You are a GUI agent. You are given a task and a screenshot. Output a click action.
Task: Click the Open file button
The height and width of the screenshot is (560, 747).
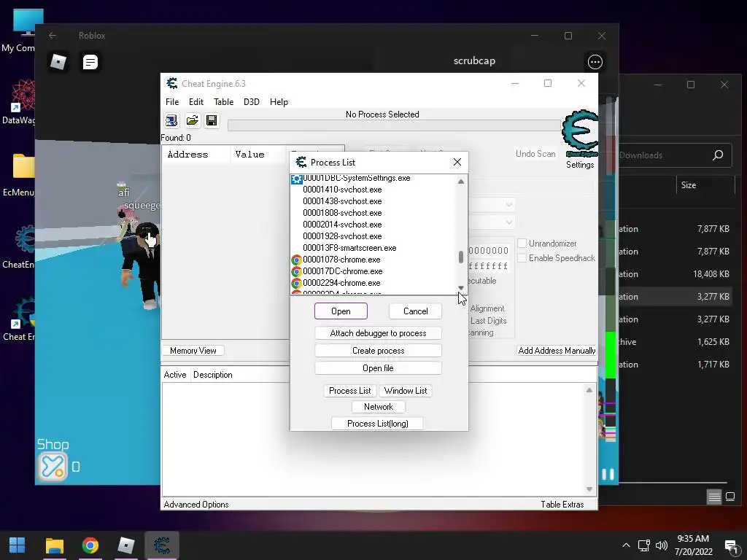[379, 368]
